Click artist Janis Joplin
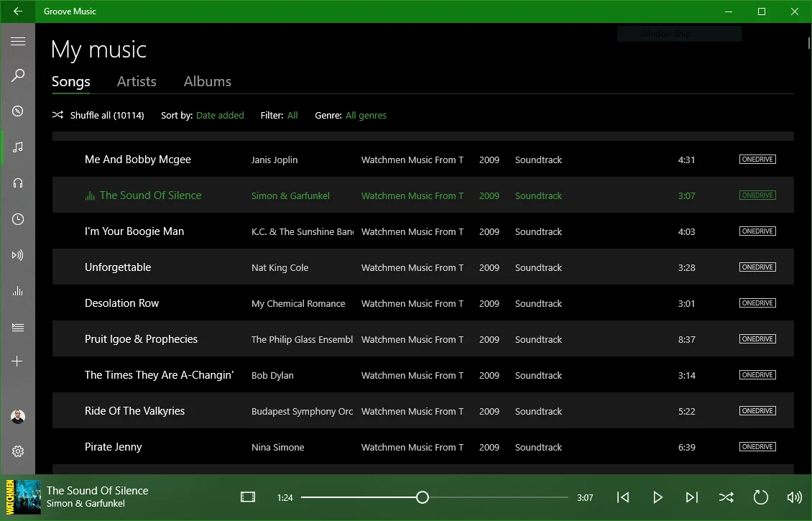Screen dimensions: 812x521 (x=274, y=160)
